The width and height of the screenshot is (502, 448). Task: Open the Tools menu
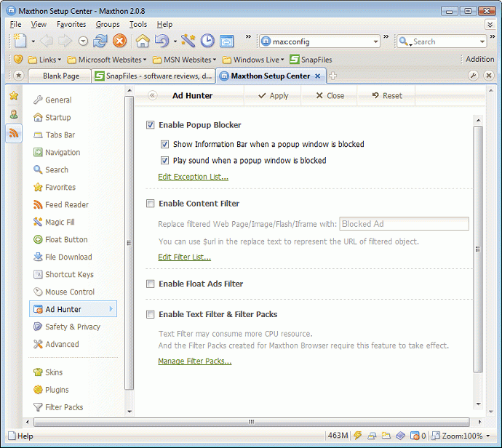[x=138, y=24]
